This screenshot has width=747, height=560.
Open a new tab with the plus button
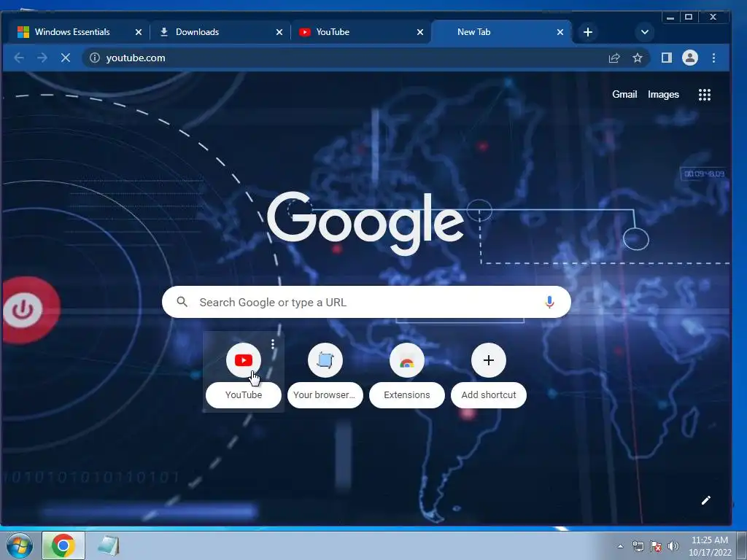pos(588,32)
